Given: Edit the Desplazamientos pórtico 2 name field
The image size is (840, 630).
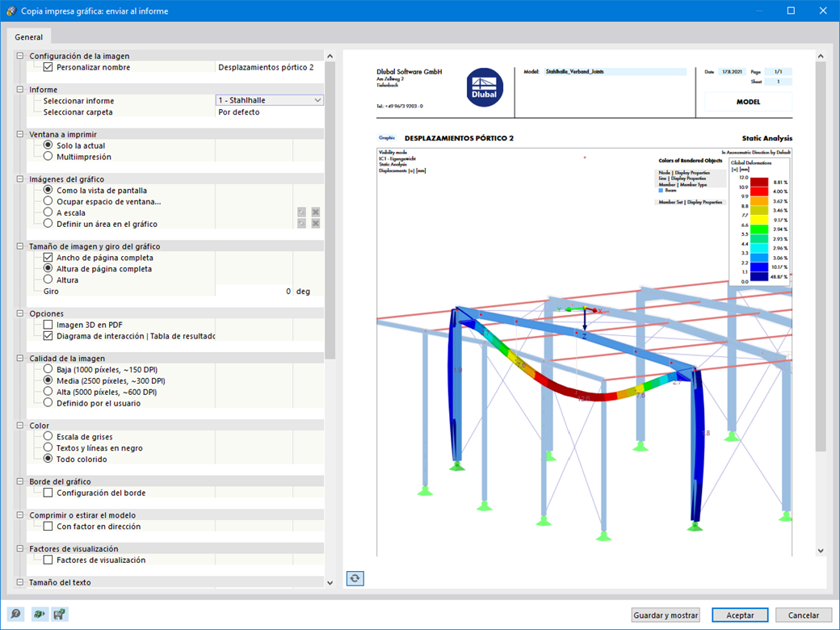Looking at the screenshot, I should tap(270, 67).
